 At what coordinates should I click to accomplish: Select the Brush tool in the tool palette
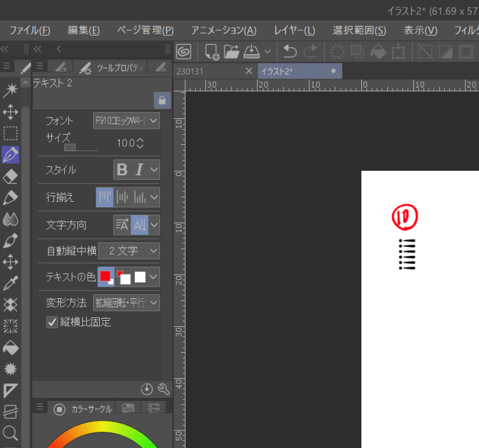[10, 241]
